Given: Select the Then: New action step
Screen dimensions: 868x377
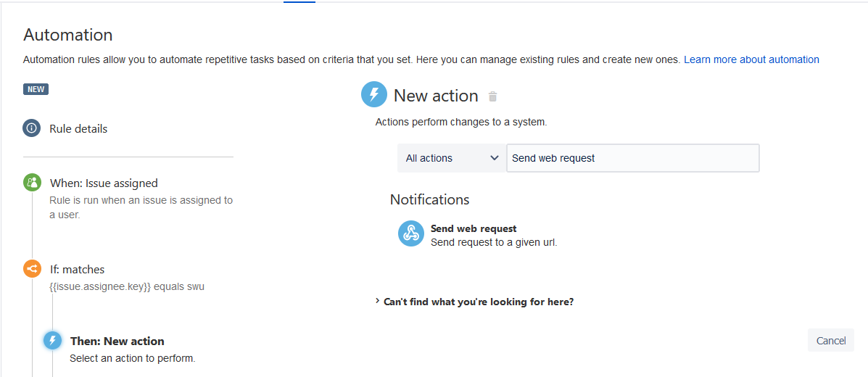Looking at the screenshot, I should (x=117, y=341).
